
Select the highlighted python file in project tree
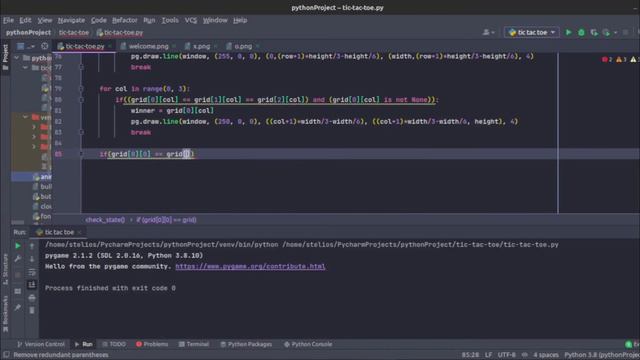[x=31, y=177]
